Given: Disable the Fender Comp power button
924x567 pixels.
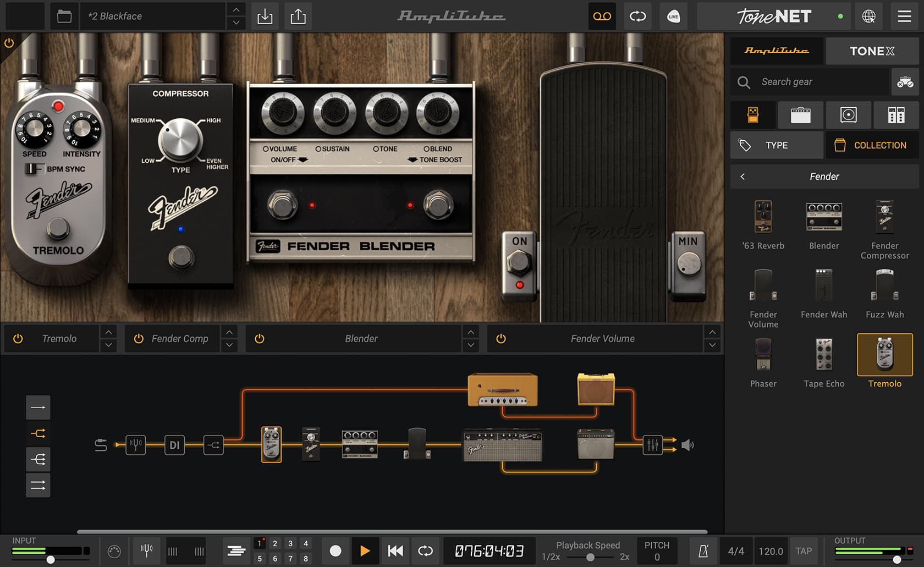Looking at the screenshot, I should [139, 339].
